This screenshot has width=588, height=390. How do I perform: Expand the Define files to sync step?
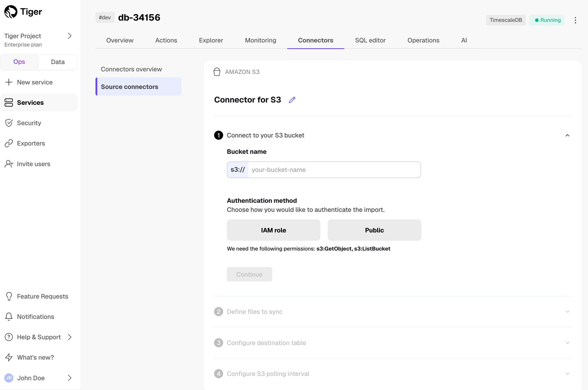click(x=567, y=312)
